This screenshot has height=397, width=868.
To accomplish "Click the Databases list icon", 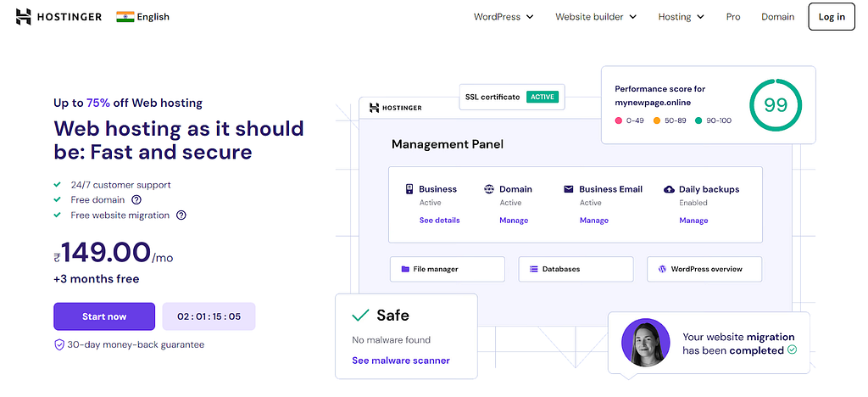I will point(534,269).
